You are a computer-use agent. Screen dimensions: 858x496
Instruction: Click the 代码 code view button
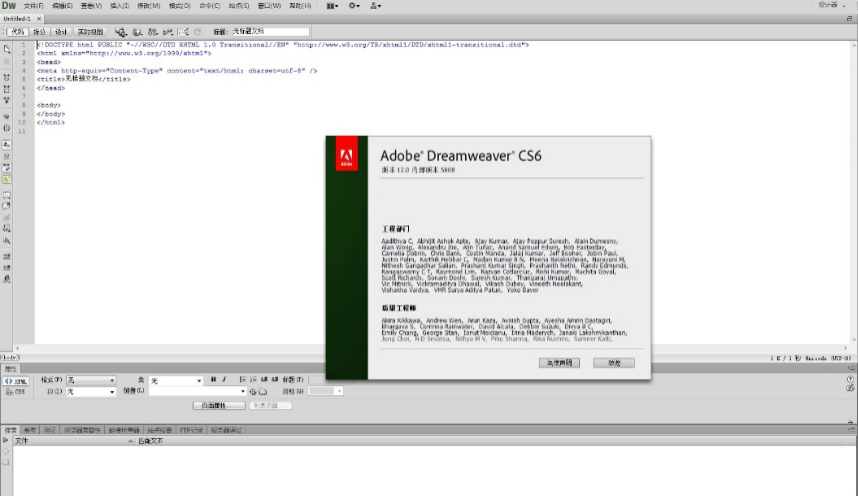tap(18, 32)
